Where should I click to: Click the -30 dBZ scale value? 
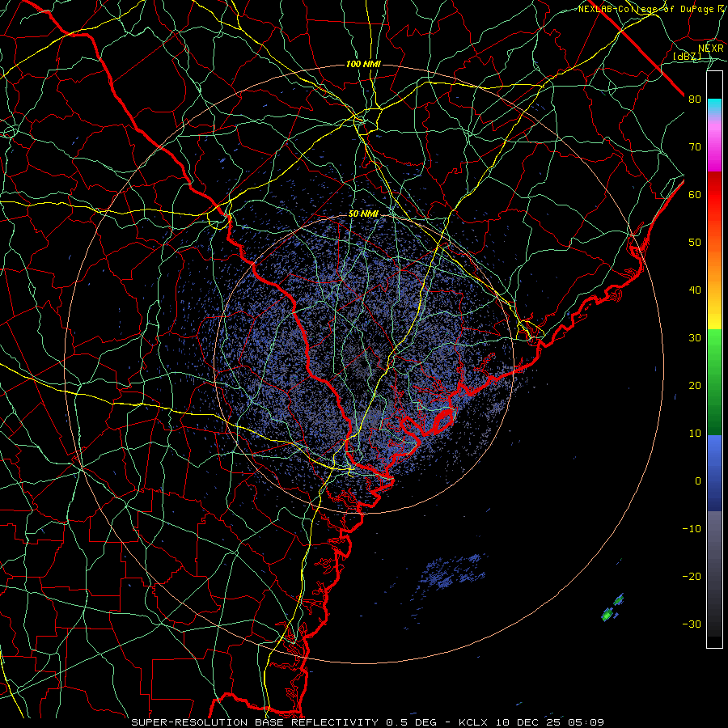[x=692, y=624]
